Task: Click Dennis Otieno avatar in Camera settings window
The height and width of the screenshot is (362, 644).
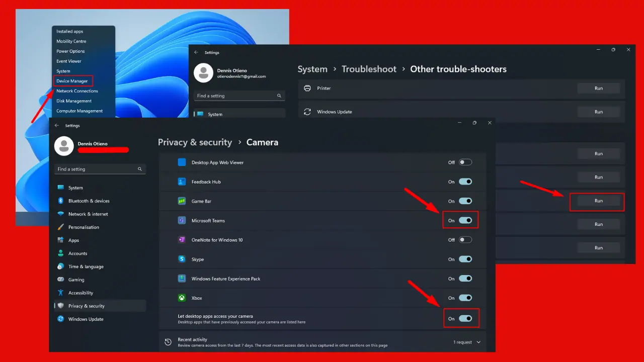Action: [64, 146]
